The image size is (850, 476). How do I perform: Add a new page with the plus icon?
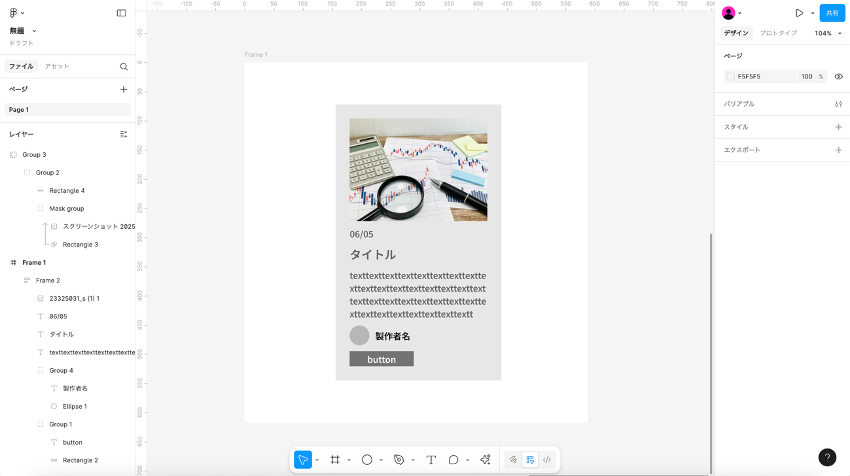click(x=124, y=90)
